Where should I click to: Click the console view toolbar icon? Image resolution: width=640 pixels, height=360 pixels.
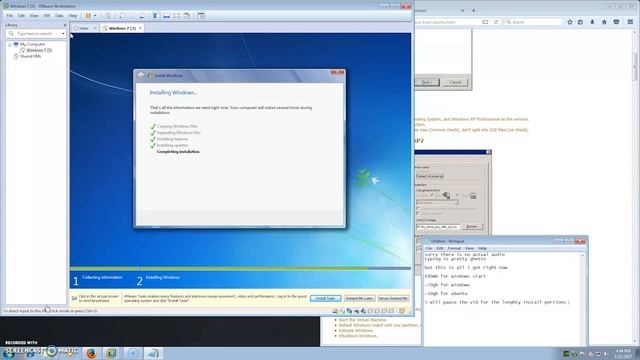[x=201, y=16]
